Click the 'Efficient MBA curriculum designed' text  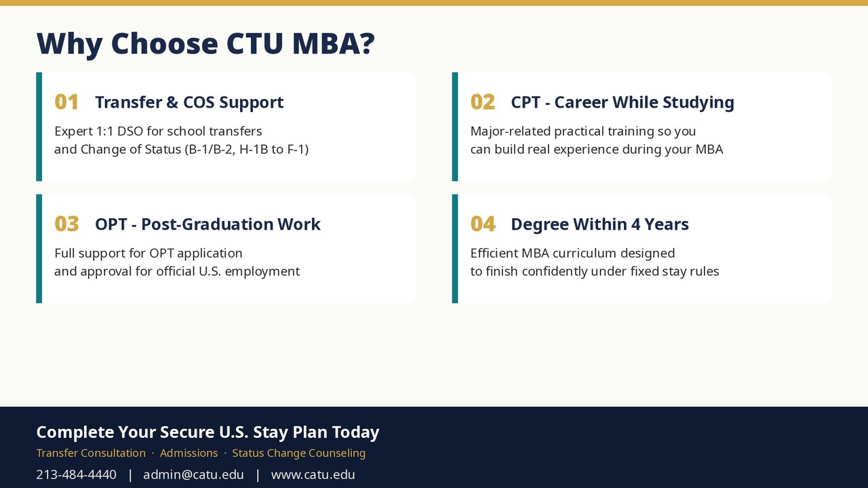pos(572,253)
